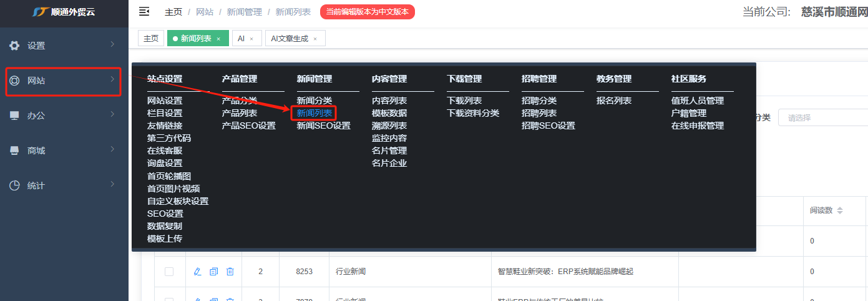868x301 pixels.
Task: Open the 分类 请选择 dropdown
Action: [822, 117]
